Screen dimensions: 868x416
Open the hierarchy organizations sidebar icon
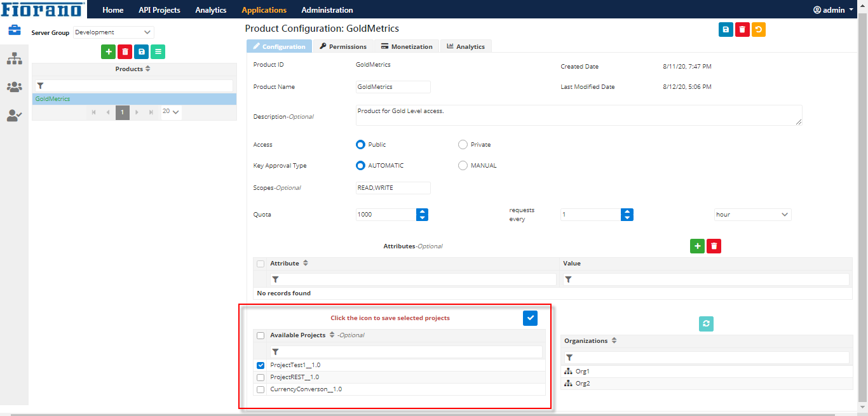tap(14, 58)
